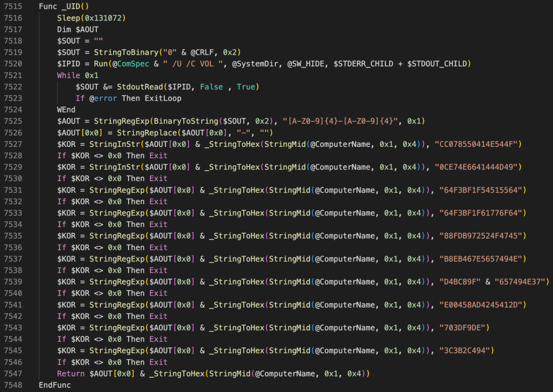The width and height of the screenshot is (553, 392).
Task: Click line number 7547
Action: [x=13, y=374]
